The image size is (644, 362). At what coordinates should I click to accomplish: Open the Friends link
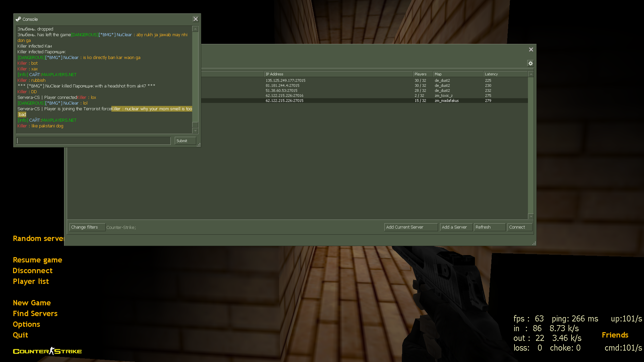[615, 335]
